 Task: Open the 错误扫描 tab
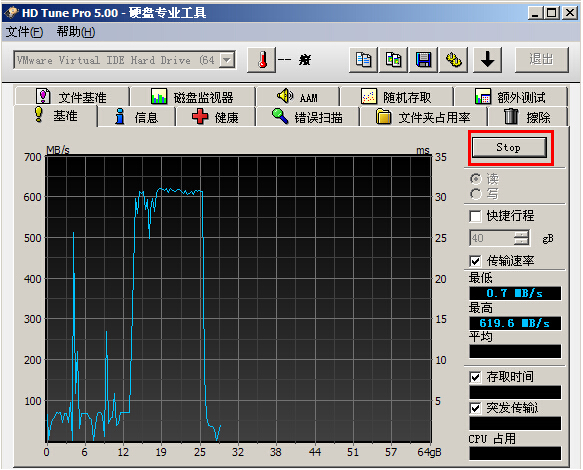coord(307,118)
